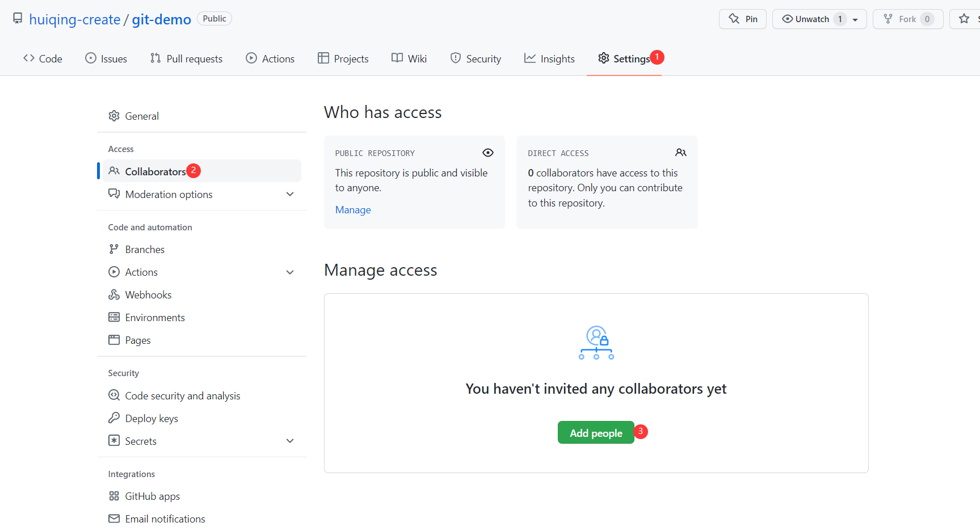Open Webhooks settings

point(201,294)
